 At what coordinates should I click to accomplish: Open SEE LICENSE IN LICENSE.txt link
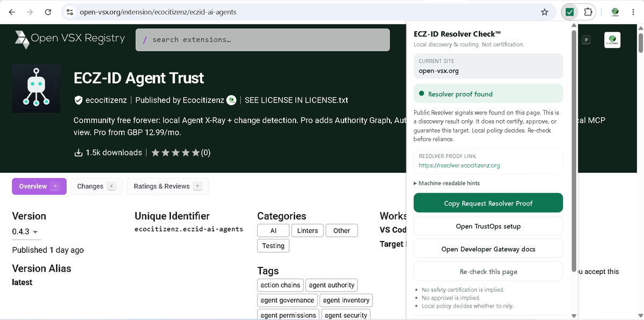pos(296,100)
